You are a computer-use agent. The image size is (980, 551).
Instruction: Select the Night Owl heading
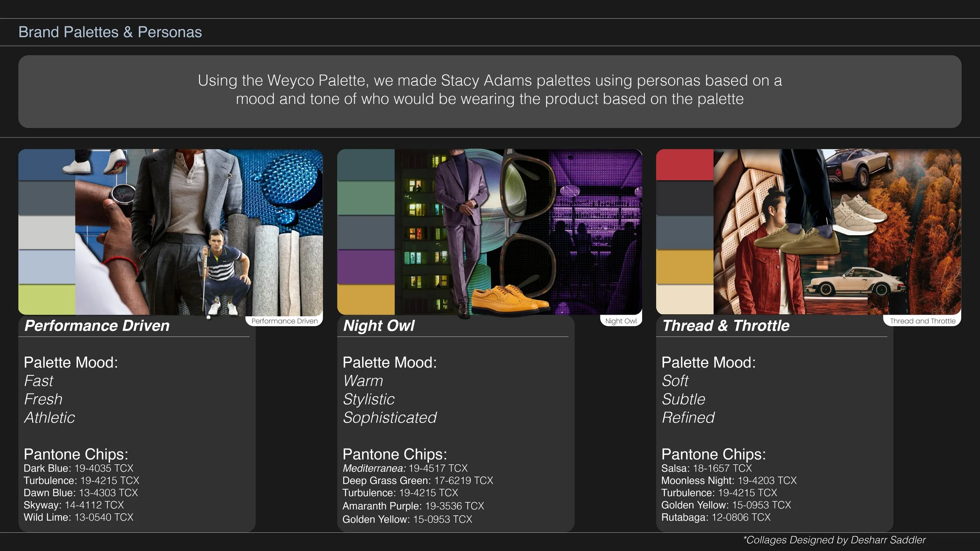(379, 326)
